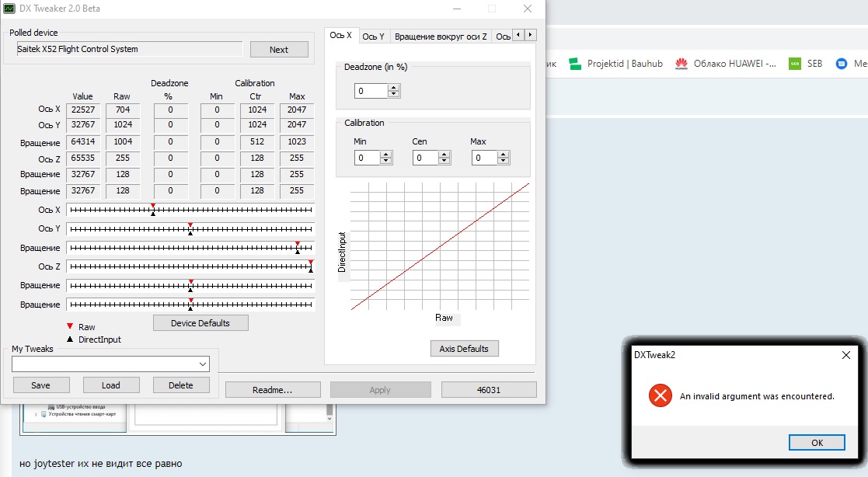Open the SEB bookmark
The width and height of the screenshot is (868, 477).
click(806, 64)
